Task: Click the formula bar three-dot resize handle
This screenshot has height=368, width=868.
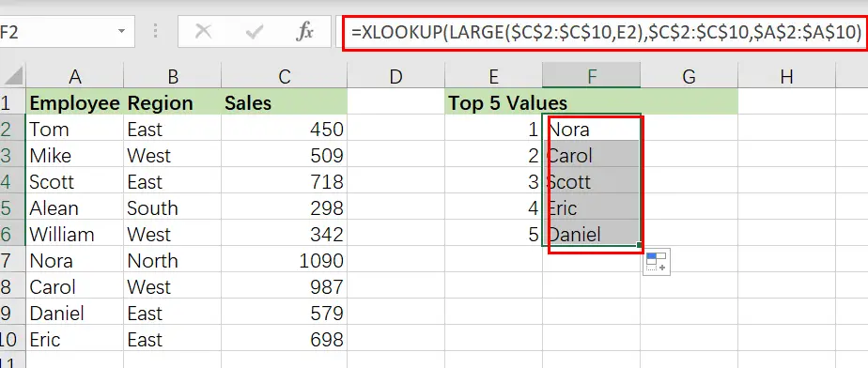Action: 156,31
